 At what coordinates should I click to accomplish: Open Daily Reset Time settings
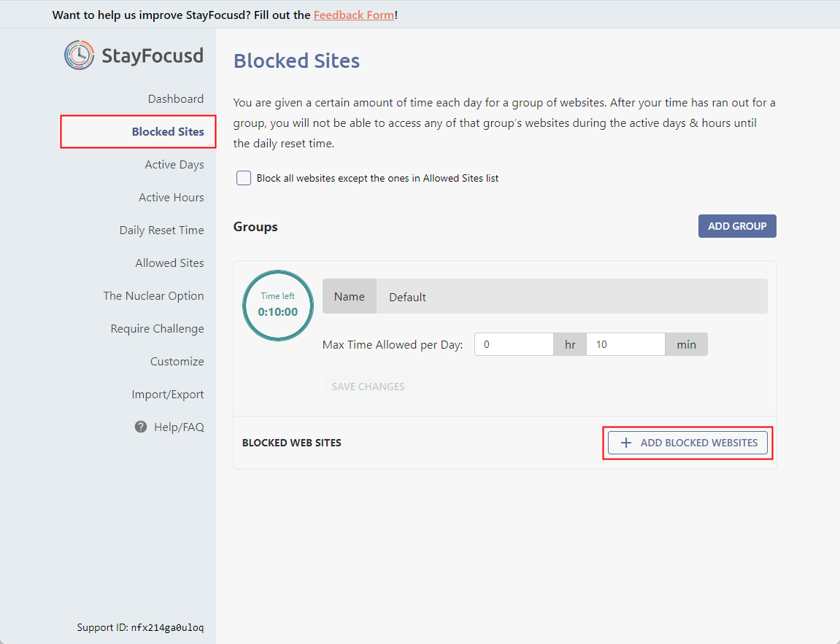point(161,230)
